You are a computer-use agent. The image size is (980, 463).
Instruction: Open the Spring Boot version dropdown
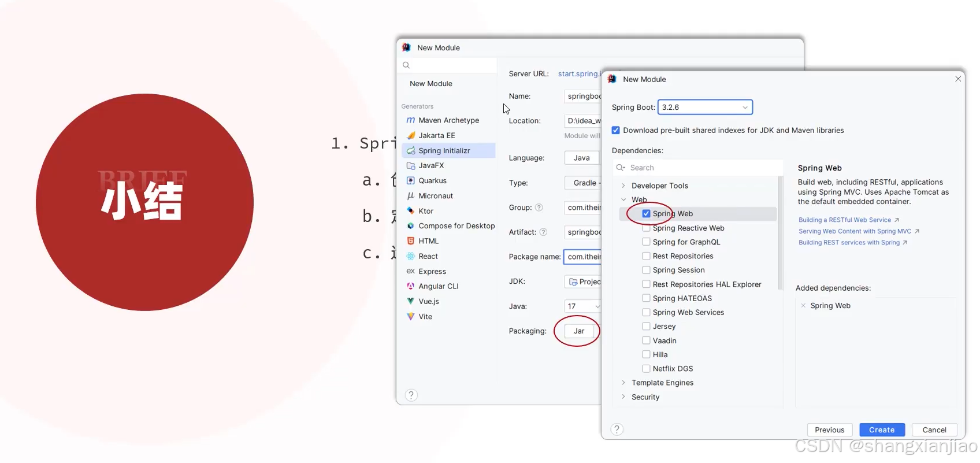[x=705, y=108]
